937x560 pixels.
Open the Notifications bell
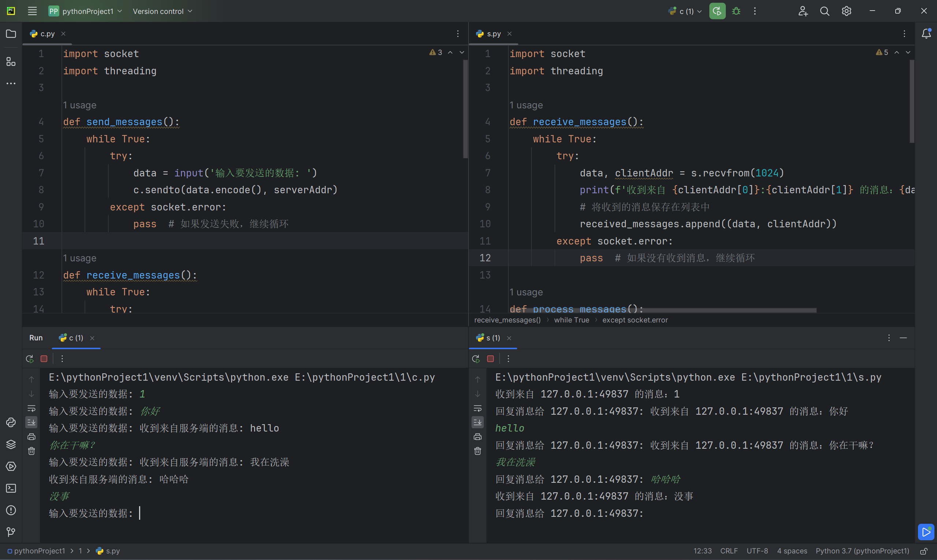point(926,34)
